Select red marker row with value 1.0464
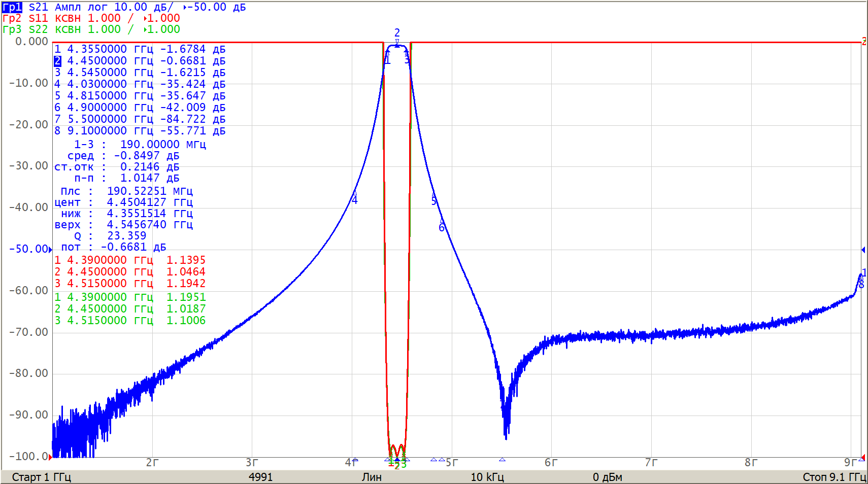 click(x=130, y=272)
